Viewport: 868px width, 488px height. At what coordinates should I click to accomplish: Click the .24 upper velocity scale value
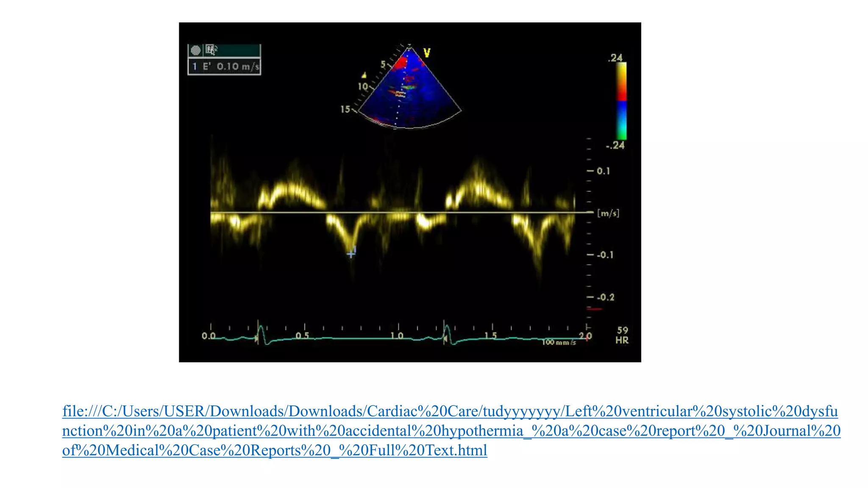(615, 58)
